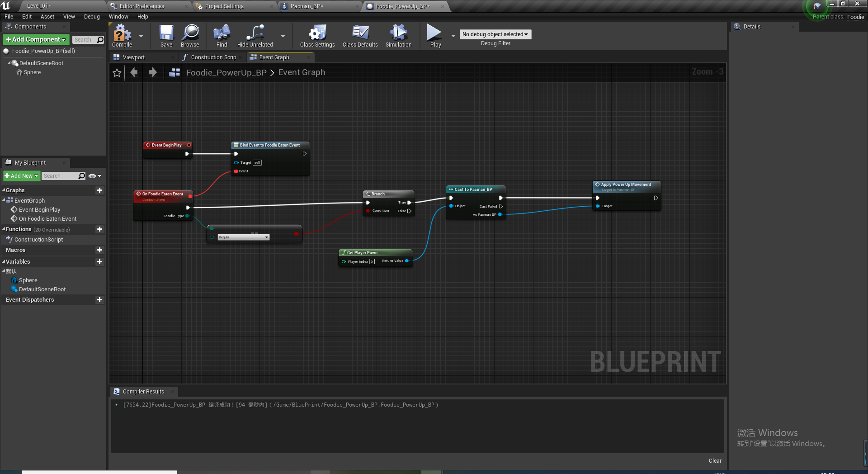Screen dimensions: 868x474
Task: Open Class Settings for the blueprint
Action: tap(317, 36)
